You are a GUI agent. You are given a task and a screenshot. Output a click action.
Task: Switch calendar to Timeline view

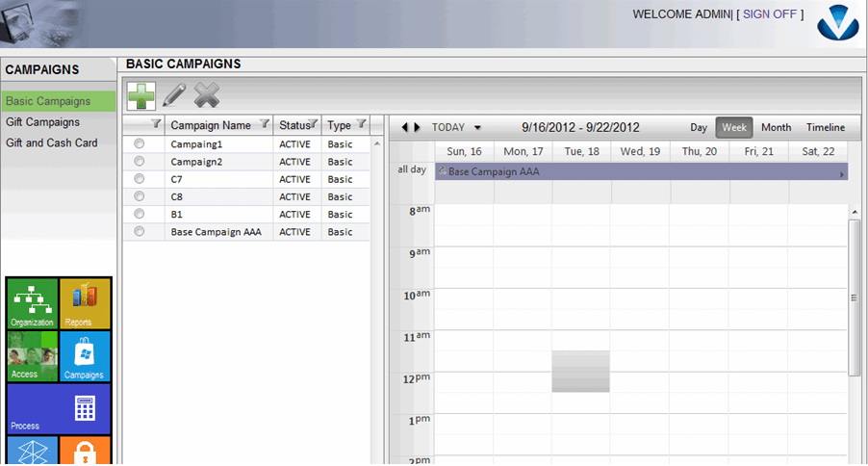coord(825,127)
